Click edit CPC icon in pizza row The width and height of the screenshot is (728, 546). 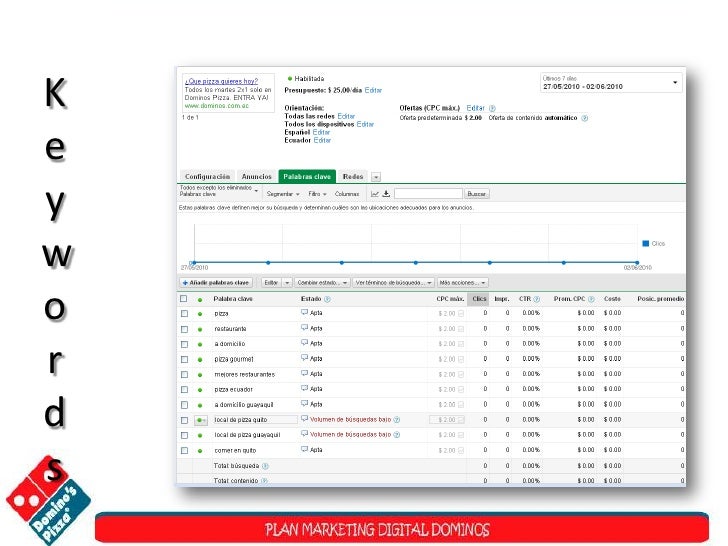click(461, 314)
